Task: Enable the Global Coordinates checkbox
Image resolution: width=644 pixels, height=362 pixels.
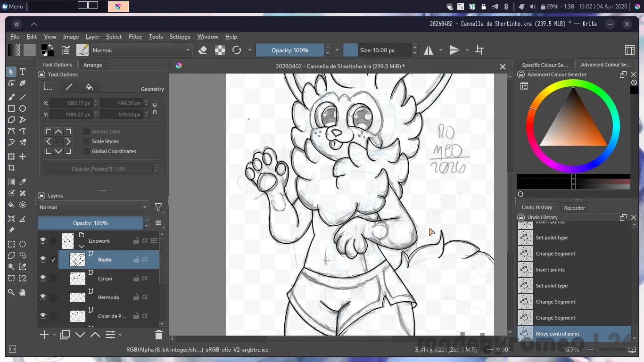Action: pos(86,151)
